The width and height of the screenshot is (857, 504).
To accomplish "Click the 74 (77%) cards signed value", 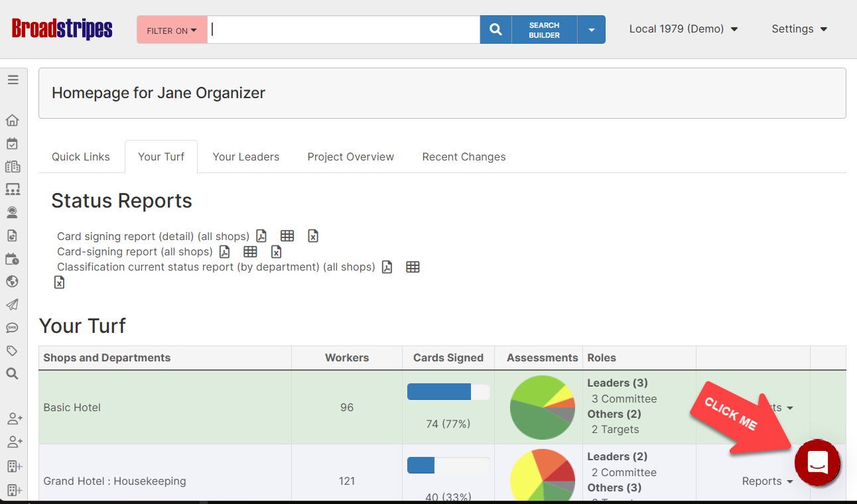I will [x=448, y=424].
